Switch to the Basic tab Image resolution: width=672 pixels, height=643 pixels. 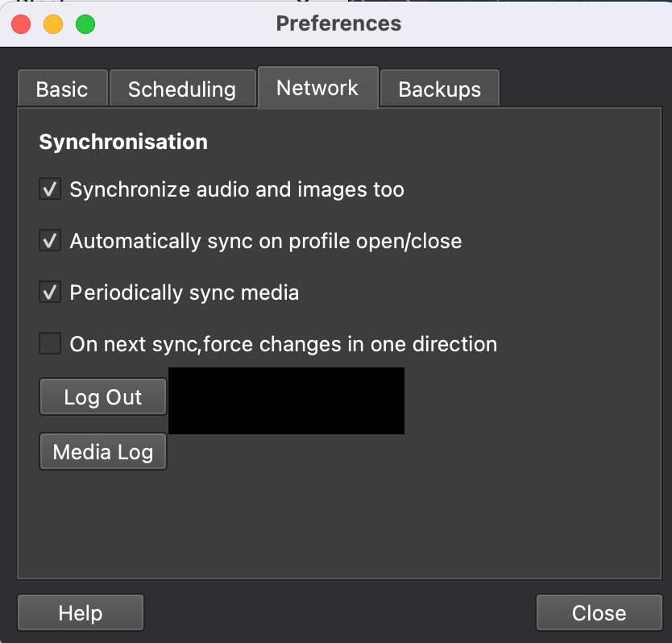[x=62, y=89]
